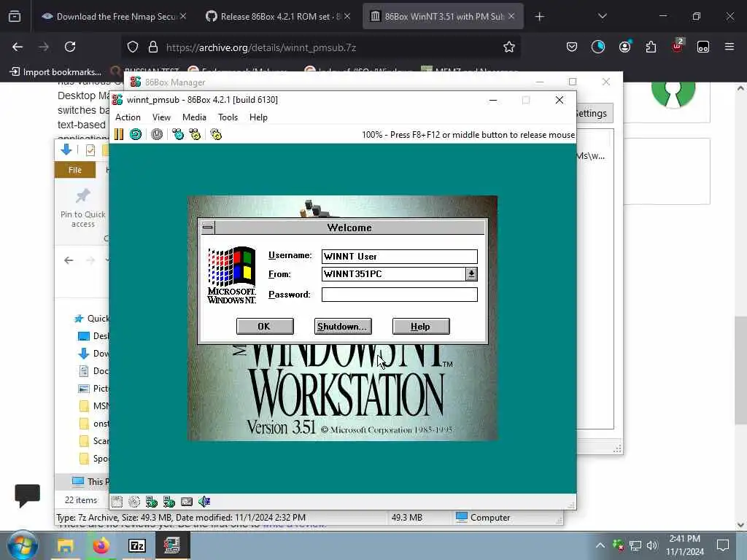This screenshot has width=747, height=560.
Task: Open the Firefox View icon at top left
Action: tap(15, 16)
